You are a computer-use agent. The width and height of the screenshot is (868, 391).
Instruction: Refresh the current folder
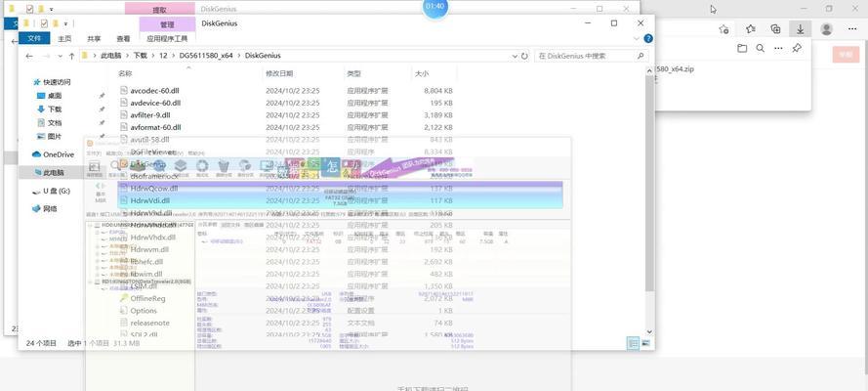pyautogui.click(x=524, y=56)
